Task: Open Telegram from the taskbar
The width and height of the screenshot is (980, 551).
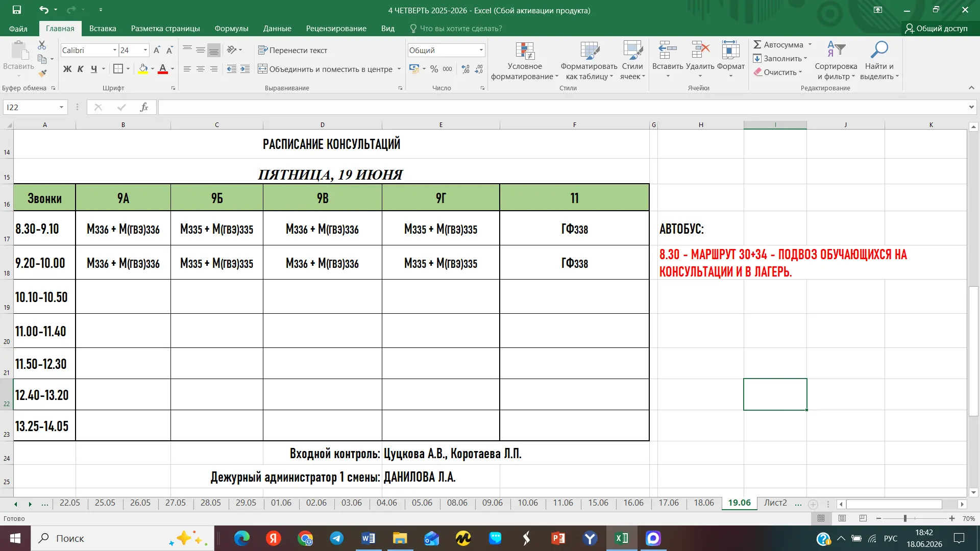Action: pyautogui.click(x=337, y=538)
